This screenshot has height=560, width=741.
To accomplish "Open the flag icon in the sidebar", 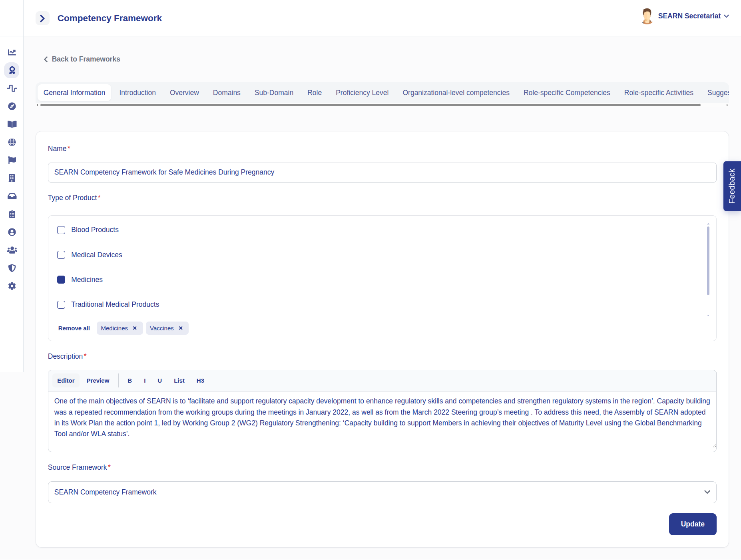I will click(12, 160).
